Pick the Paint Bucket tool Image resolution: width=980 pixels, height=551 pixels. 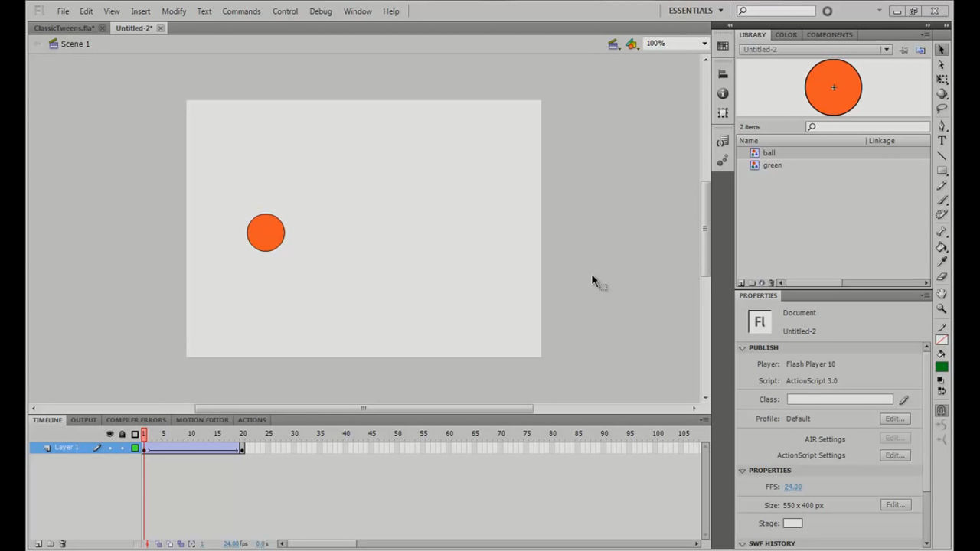(x=942, y=247)
